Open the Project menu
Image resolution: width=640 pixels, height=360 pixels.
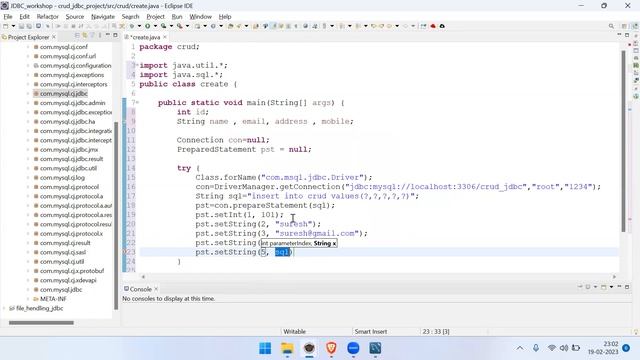[156, 17]
